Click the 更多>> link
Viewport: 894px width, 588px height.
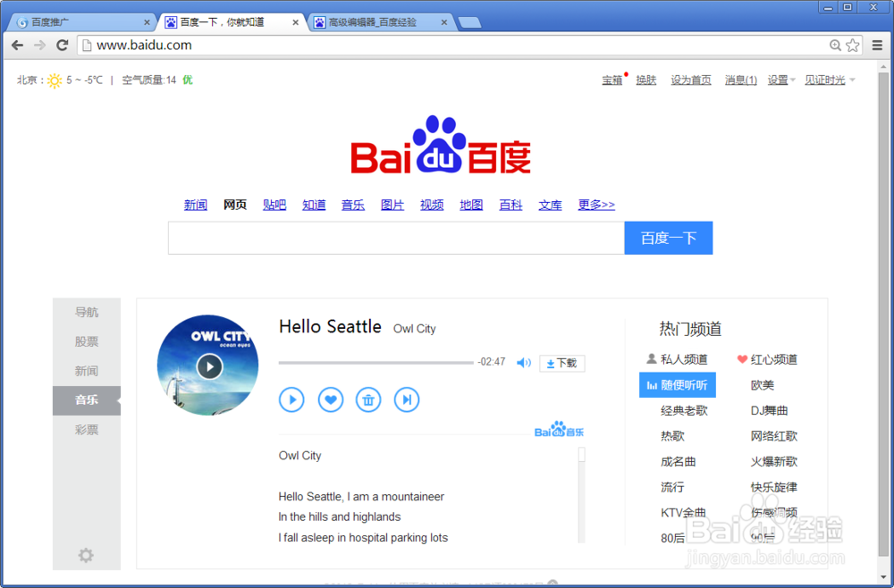coord(596,205)
